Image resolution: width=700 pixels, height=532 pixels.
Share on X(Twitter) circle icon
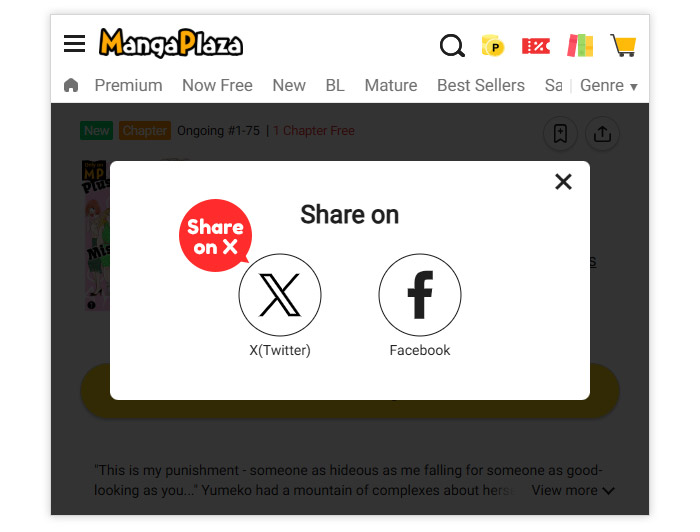280,295
